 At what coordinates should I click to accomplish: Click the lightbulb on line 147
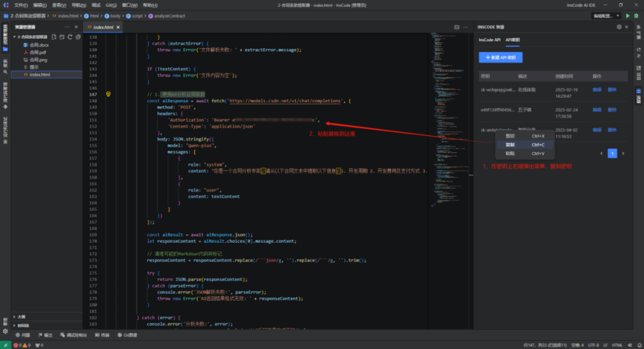109,94
